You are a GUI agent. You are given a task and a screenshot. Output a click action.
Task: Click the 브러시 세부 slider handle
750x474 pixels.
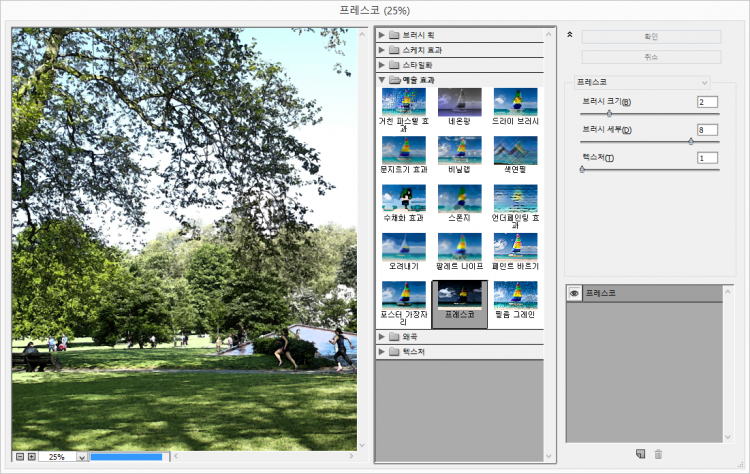691,141
